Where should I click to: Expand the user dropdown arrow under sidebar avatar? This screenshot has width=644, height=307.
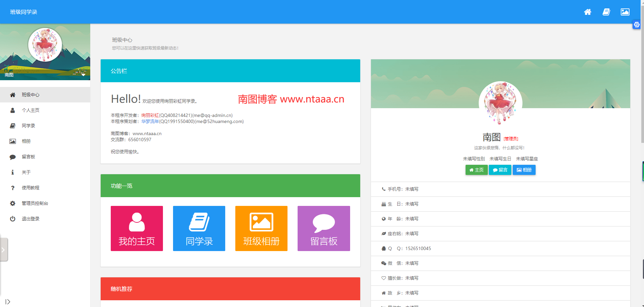[x=83, y=75]
